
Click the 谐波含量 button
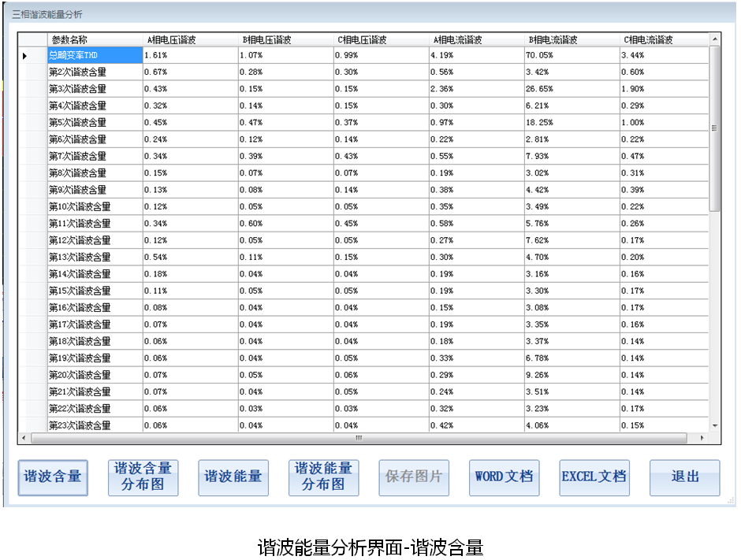point(53,477)
